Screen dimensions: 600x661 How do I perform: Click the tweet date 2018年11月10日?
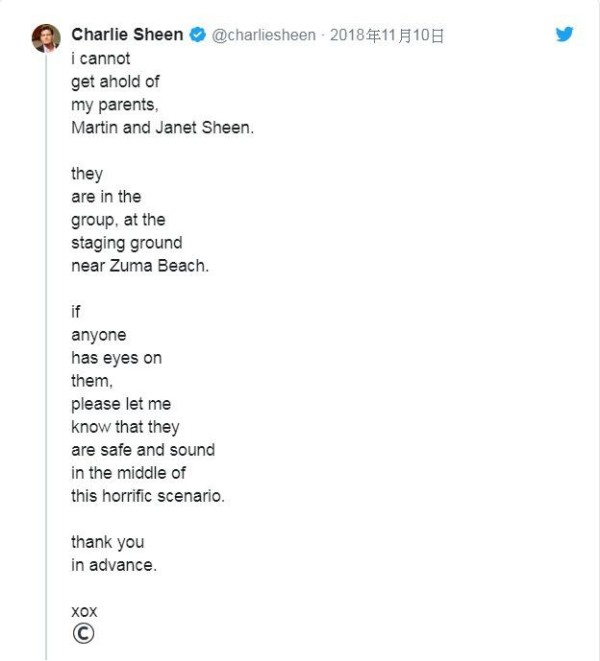coord(389,35)
